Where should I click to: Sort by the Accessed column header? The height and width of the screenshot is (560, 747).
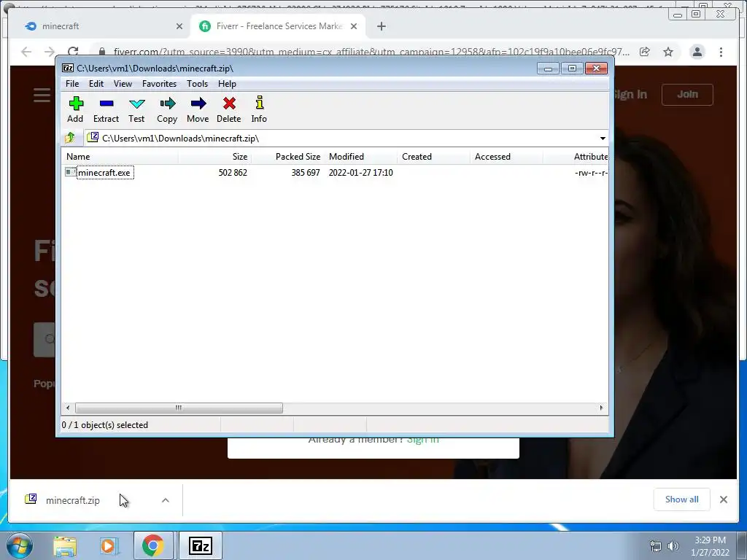click(507, 157)
